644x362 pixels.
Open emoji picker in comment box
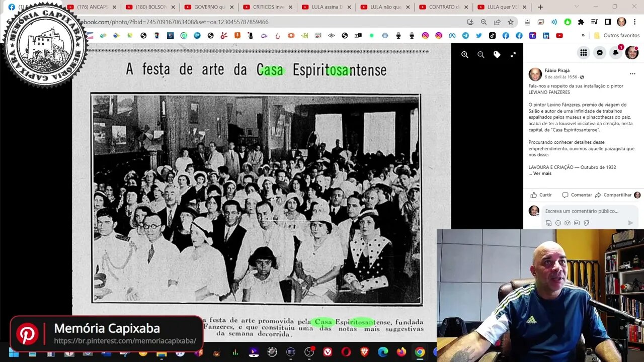click(558, 223)
